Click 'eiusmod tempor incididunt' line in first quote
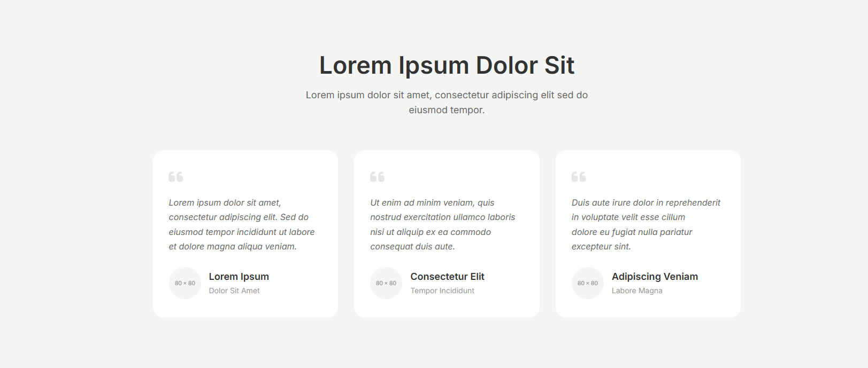Screen dimensions: 868x368 click(242, 232)
